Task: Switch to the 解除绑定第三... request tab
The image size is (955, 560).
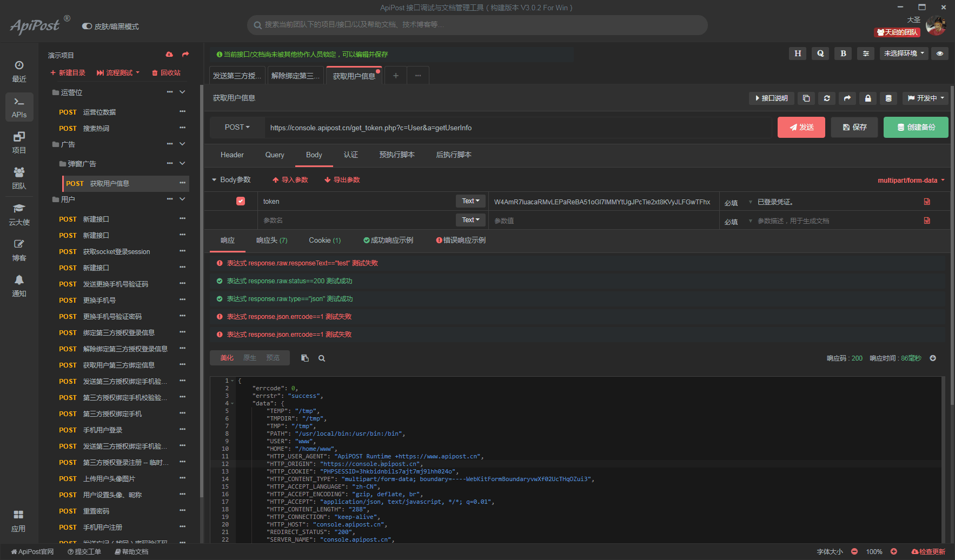Action: [x=296, y=76]
